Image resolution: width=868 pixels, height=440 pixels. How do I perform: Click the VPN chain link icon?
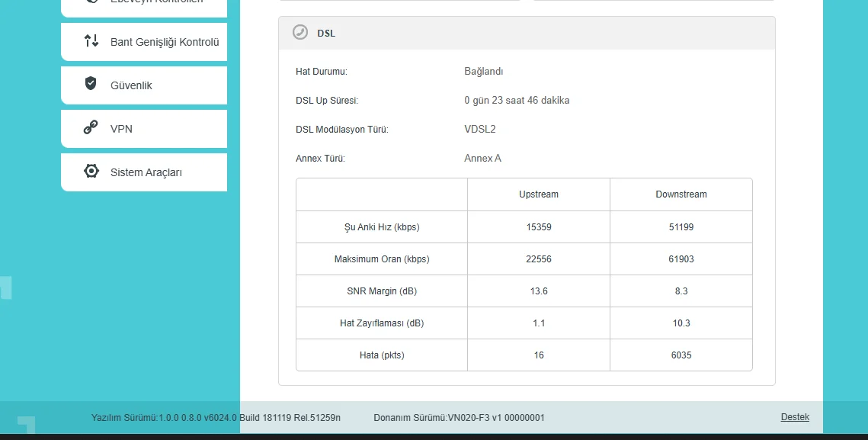pos(91,127)
